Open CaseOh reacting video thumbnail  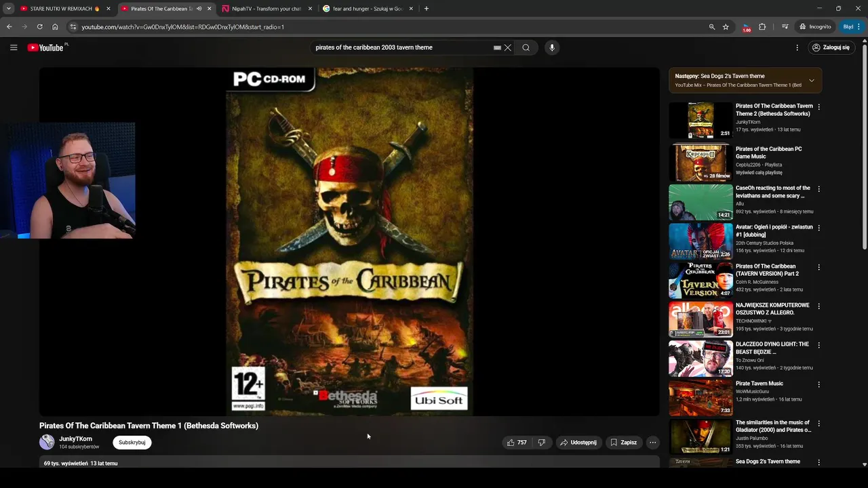(x=701, y=202)
